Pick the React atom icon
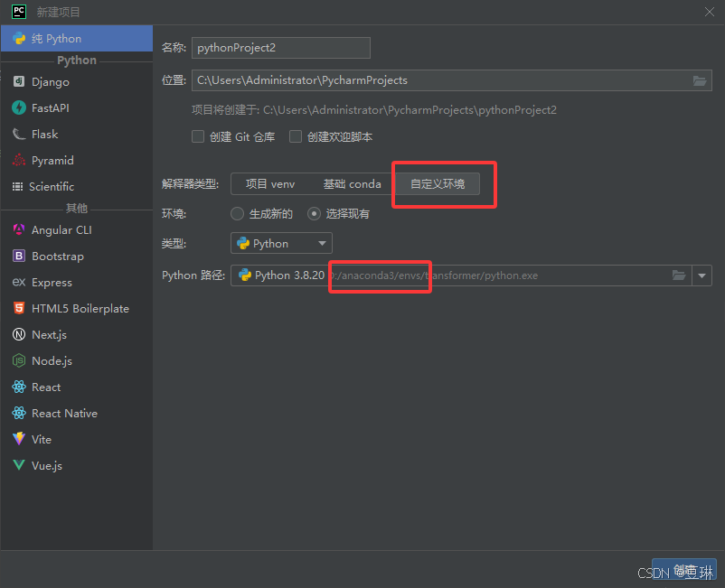 click(x=19, y=387)
